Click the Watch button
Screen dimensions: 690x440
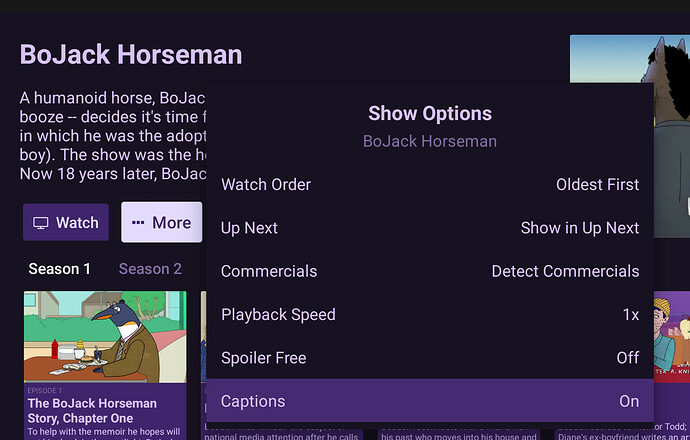tap(66, 222)
